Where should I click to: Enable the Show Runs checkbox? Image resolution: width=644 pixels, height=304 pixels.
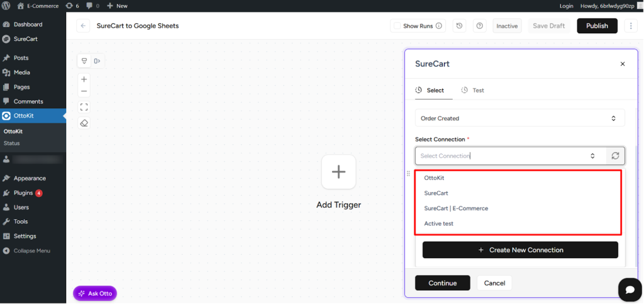pyautogui.click(x=396, y=26)
